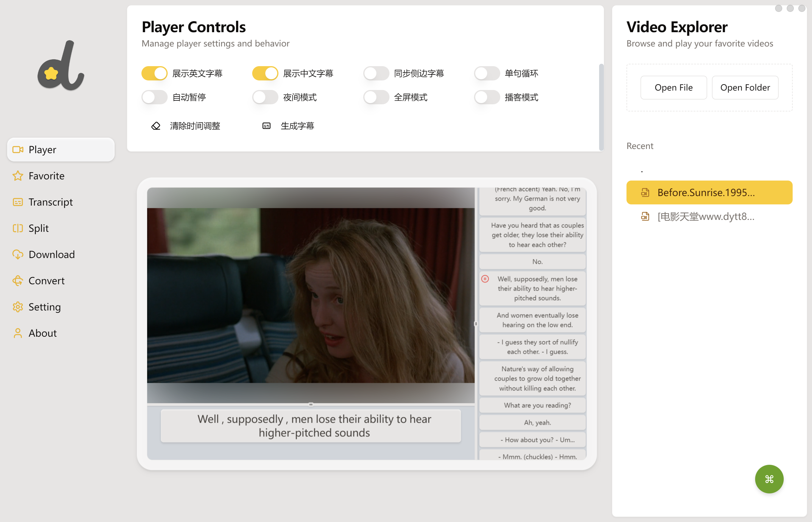This screenshot has height=522, width=812.
Task: Open the green command shortcut button
Action: pos(769,479)
